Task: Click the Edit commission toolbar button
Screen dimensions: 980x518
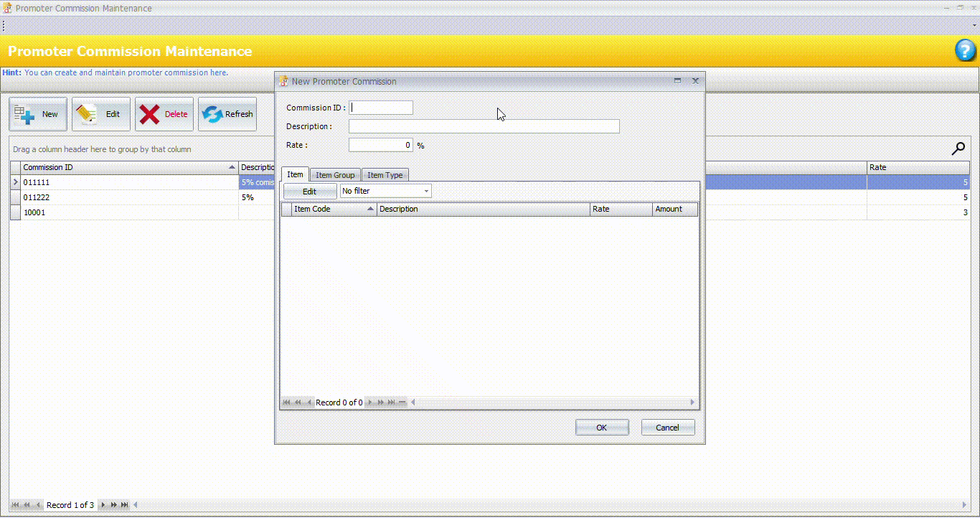Action: 101,114
